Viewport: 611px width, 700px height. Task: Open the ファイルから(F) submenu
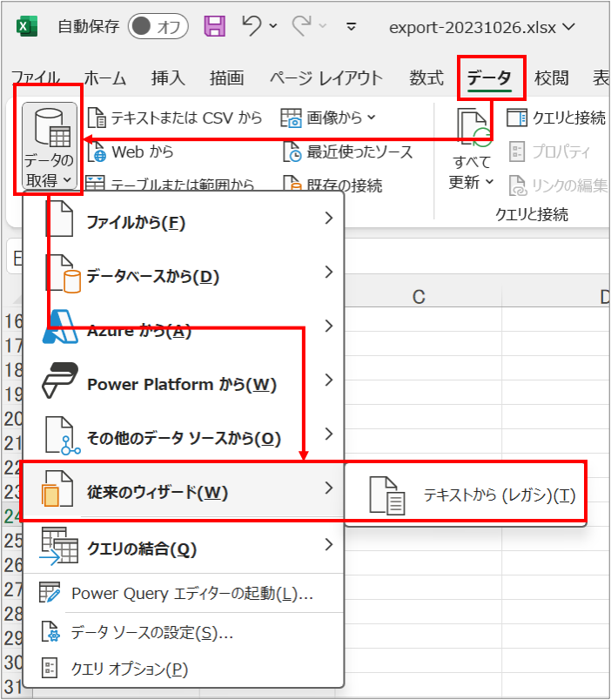184,221
